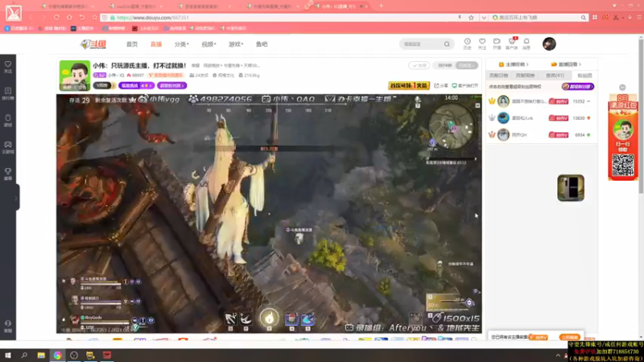Click the page vertical scrollbar

(x=641, y=116)
